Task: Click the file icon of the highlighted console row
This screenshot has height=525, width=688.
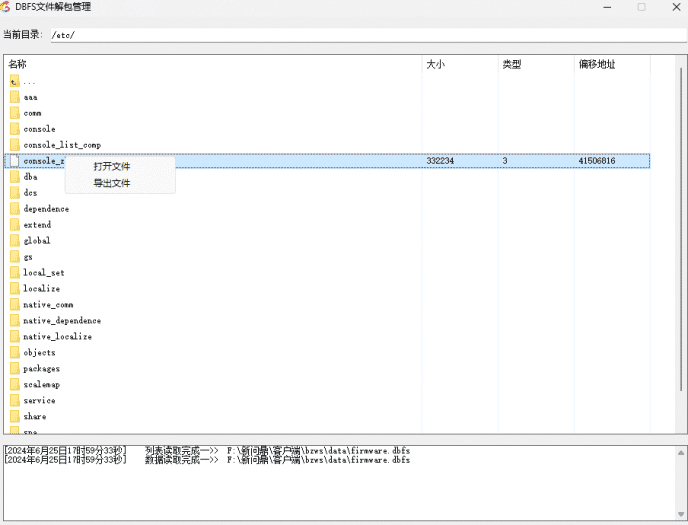Action: [14, 161]
